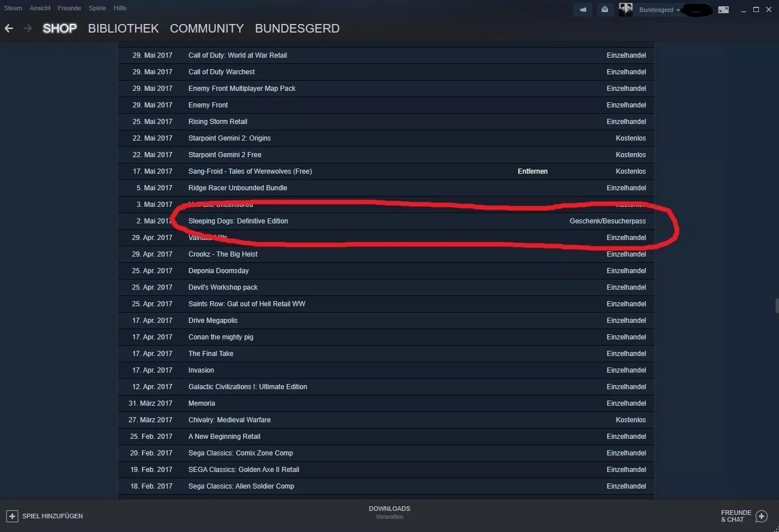Select Starpoint Gemini 2: Origins

[x=230, y=138]
